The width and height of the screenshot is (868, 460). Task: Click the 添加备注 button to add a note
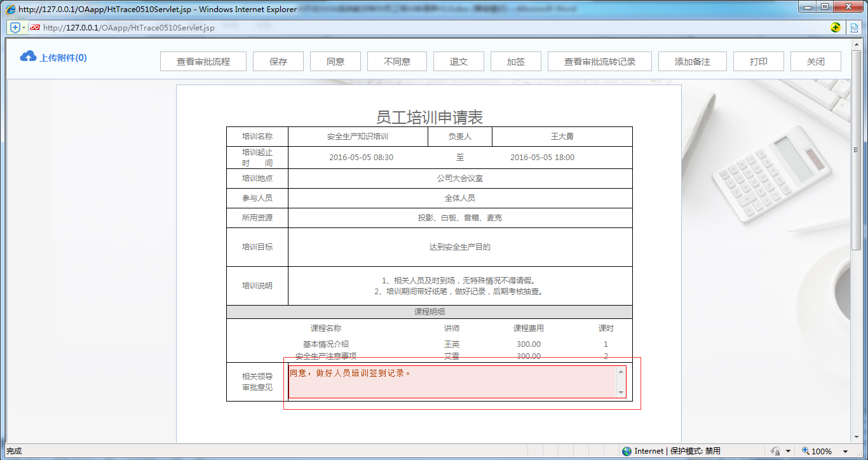[692, 61]
